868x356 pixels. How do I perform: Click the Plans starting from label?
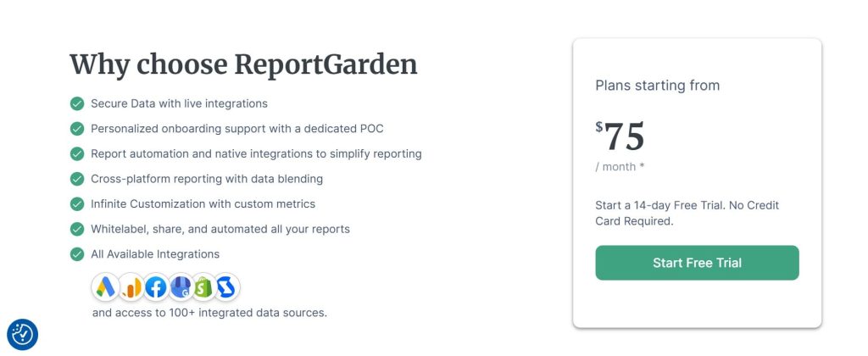pyautogui.click(x=657, y=85)
